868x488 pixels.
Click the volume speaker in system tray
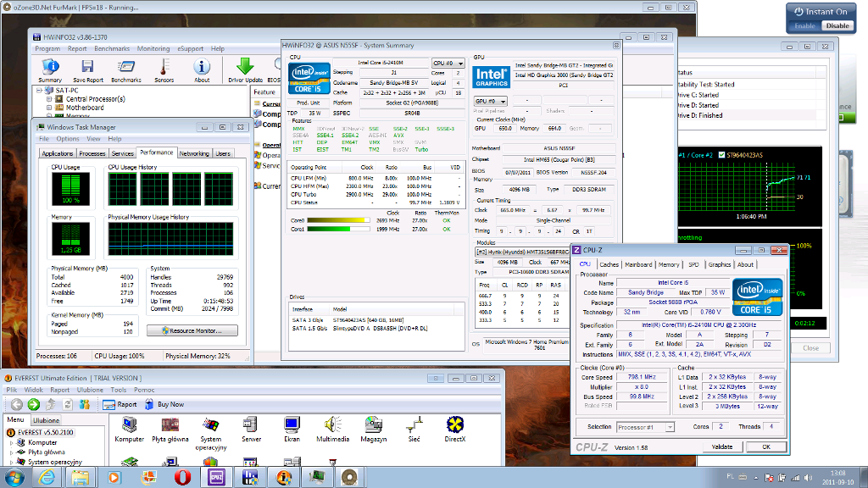(808, 478)
